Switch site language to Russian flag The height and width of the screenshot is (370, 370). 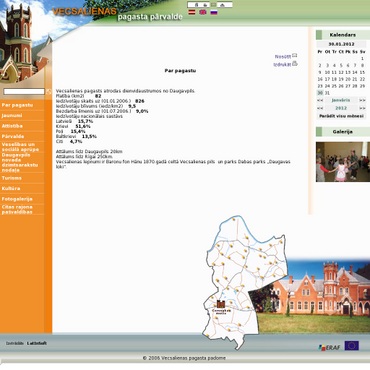coord(214,12)
